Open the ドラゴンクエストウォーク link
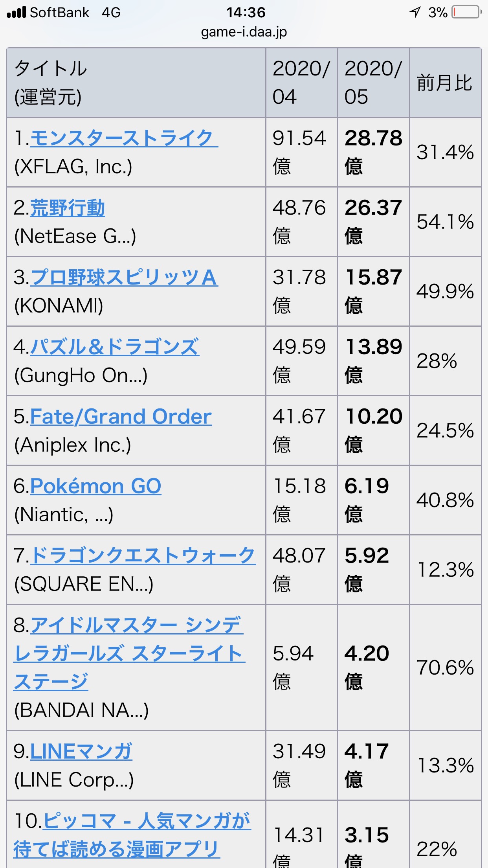Image resolution: width=488 pixels, height=868 pixels. [143, 556]
